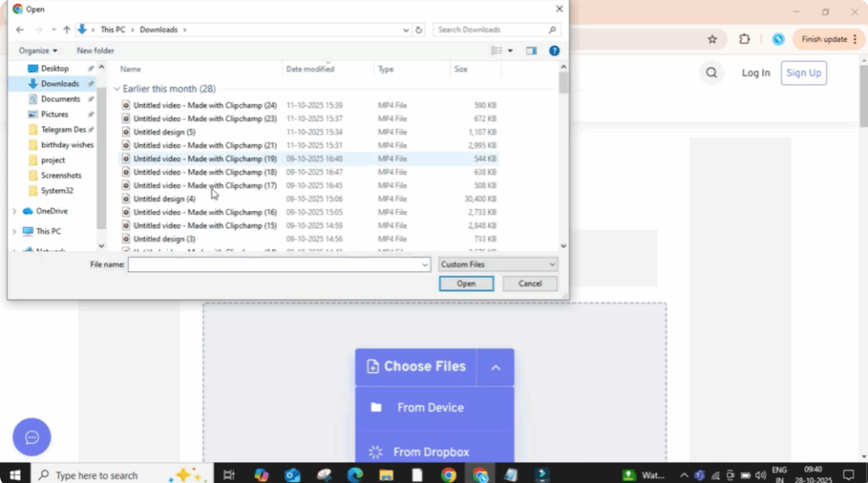
Task: Open the chat bubble widget
Action: [x=32, y=437]
